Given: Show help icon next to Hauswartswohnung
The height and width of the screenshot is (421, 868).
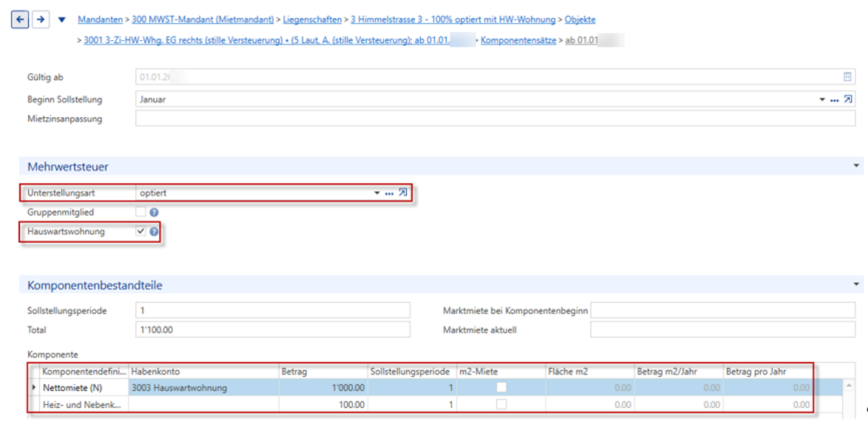Looking at the screenshot, I should 154,232.
